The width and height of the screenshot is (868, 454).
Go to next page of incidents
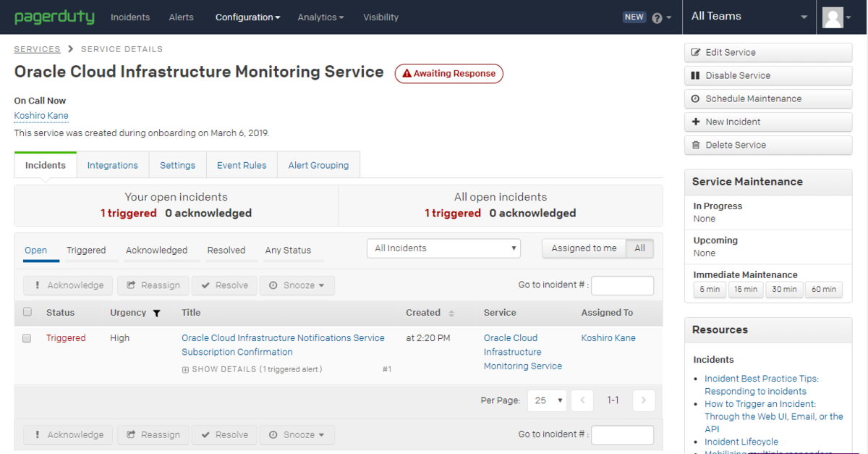click(x=644, y=400)
